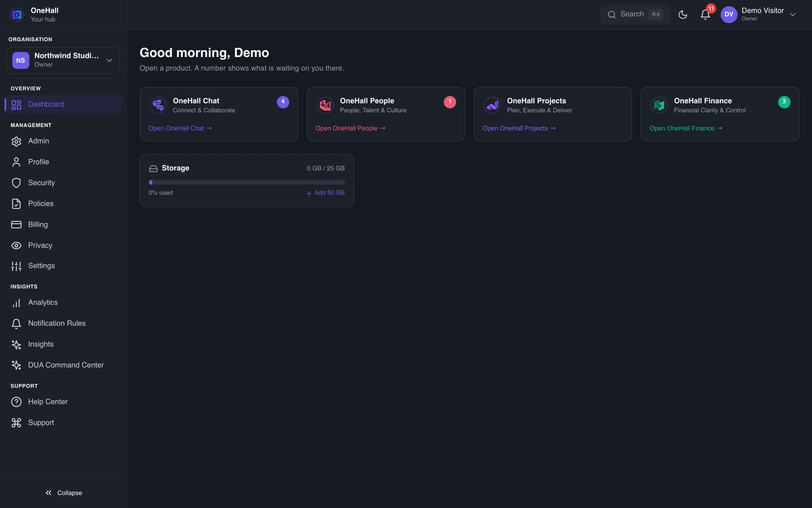Click the Profile person icon

[16, 162]
